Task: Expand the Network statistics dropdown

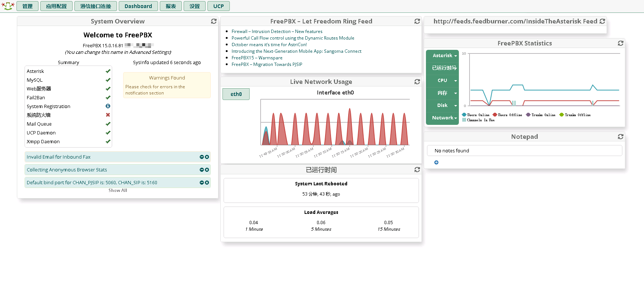Action: point(442,118)
